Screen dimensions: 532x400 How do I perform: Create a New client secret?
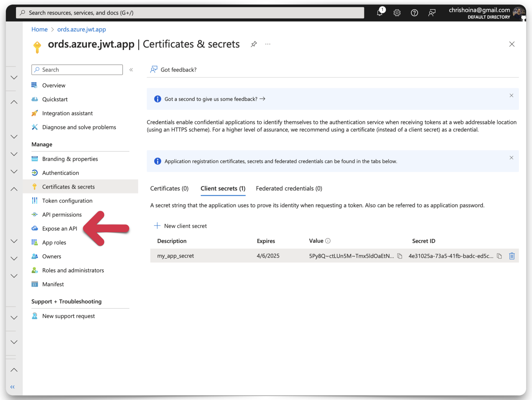click(180, 226)
